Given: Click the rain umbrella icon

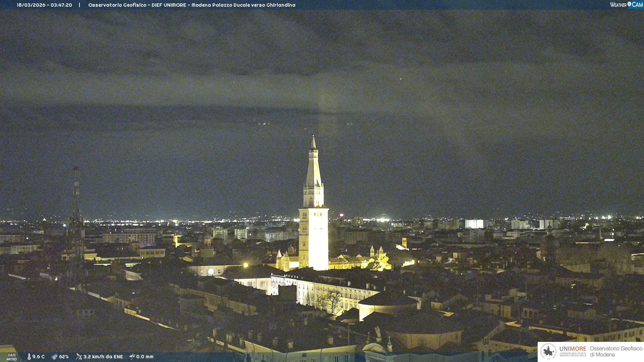Looking at the screenshot, I should coord(132,357).
